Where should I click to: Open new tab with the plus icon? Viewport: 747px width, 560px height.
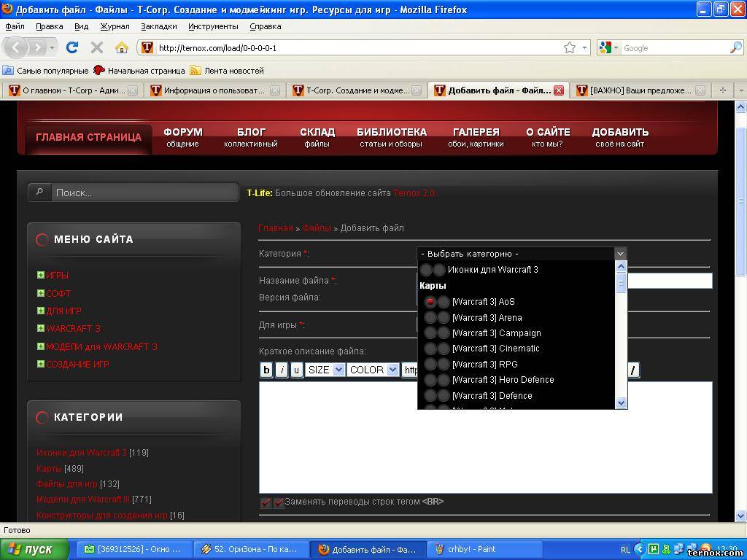[723, 90]
